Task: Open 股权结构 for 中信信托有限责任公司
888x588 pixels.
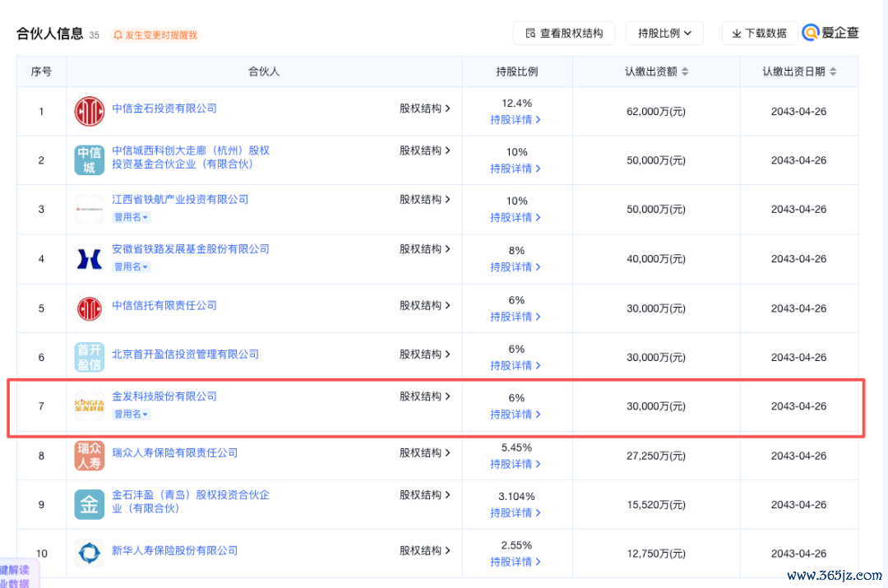Action: [425, 305]
